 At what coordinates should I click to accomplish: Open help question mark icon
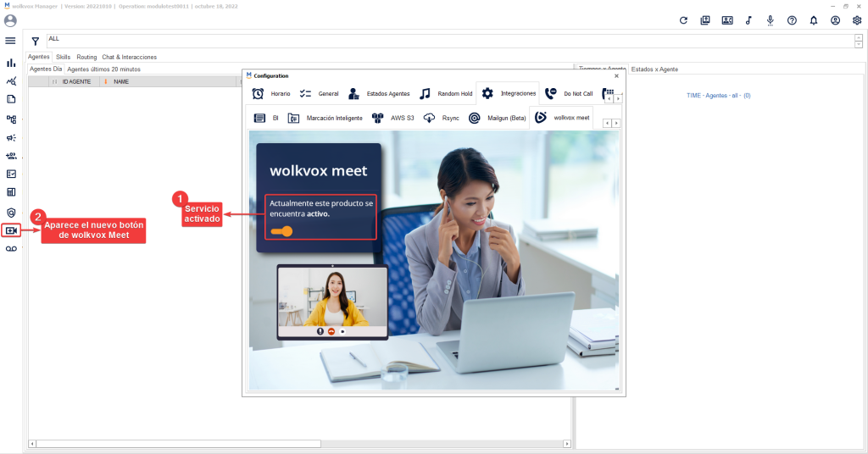point(793,20)
